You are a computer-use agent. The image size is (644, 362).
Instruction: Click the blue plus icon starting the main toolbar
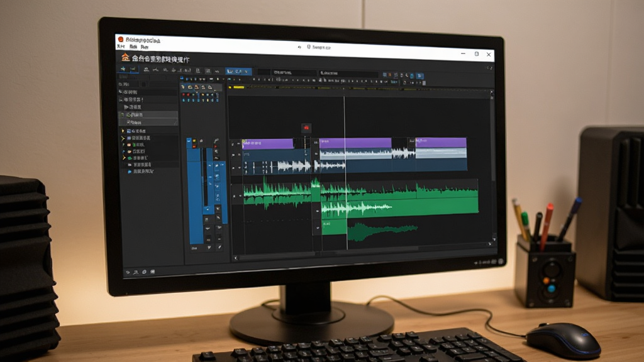click(123, 69)
